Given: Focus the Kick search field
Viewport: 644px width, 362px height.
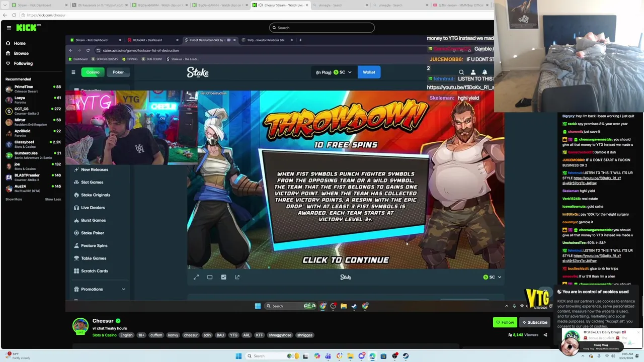Looking at the screenshot, I should (322, 28).
